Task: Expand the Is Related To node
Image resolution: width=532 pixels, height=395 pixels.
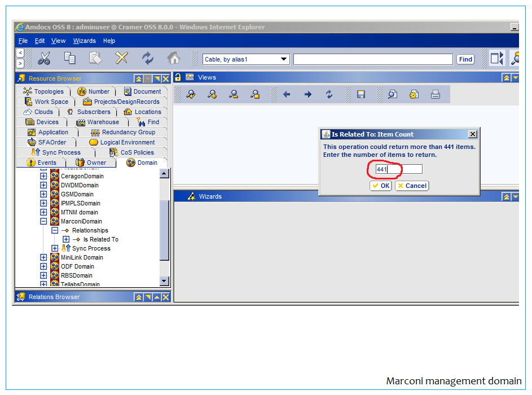Action: pyautogui.click(x=66, y=239)
